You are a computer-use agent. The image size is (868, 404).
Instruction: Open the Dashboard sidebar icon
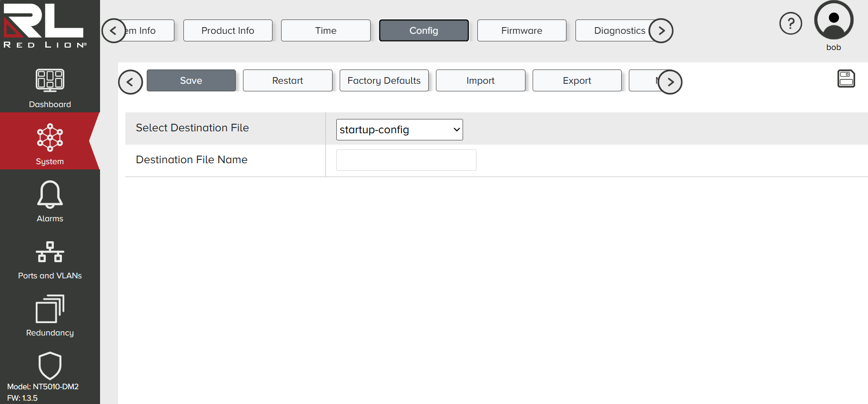coord(50,81)
